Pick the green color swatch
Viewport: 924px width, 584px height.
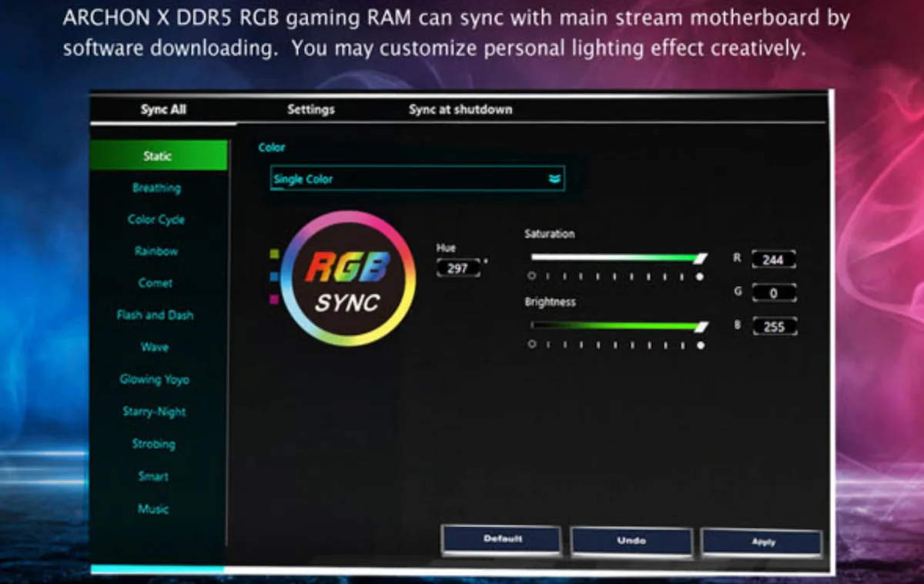pyautogui.click(x=274, y=253)
